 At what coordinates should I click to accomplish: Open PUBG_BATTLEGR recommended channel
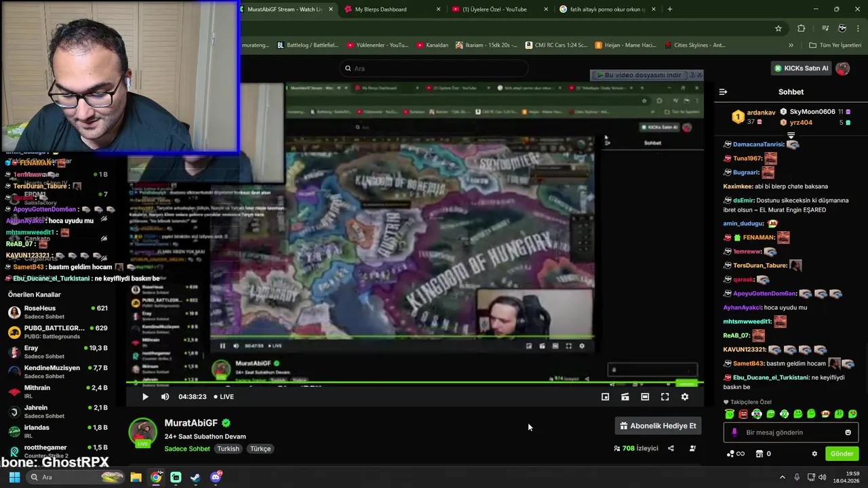tap(58, 331)
